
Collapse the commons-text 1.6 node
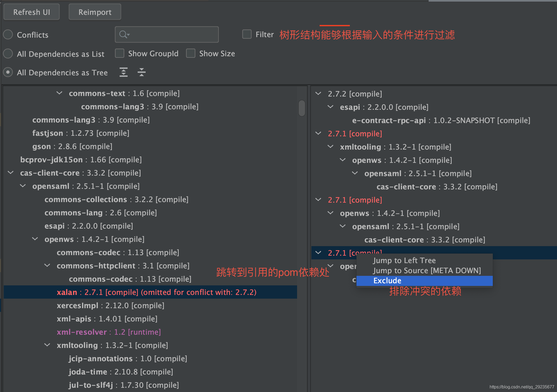point(59,93)
